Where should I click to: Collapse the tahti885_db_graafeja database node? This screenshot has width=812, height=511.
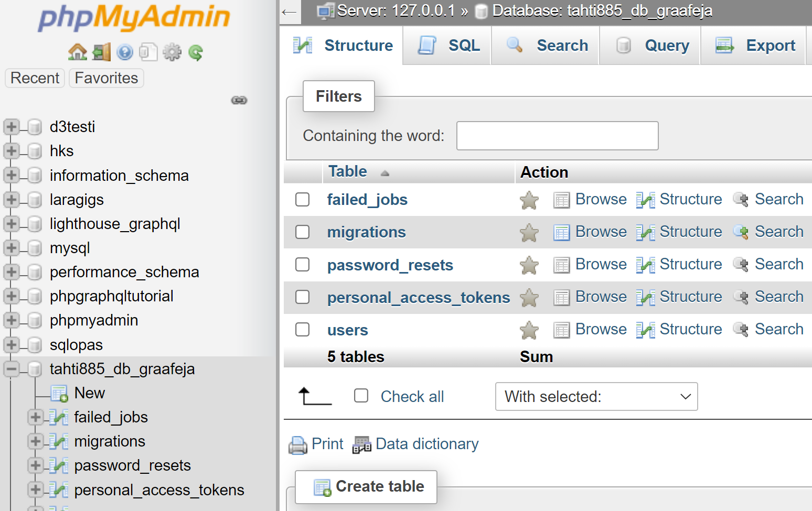click(x=12, y=368)
